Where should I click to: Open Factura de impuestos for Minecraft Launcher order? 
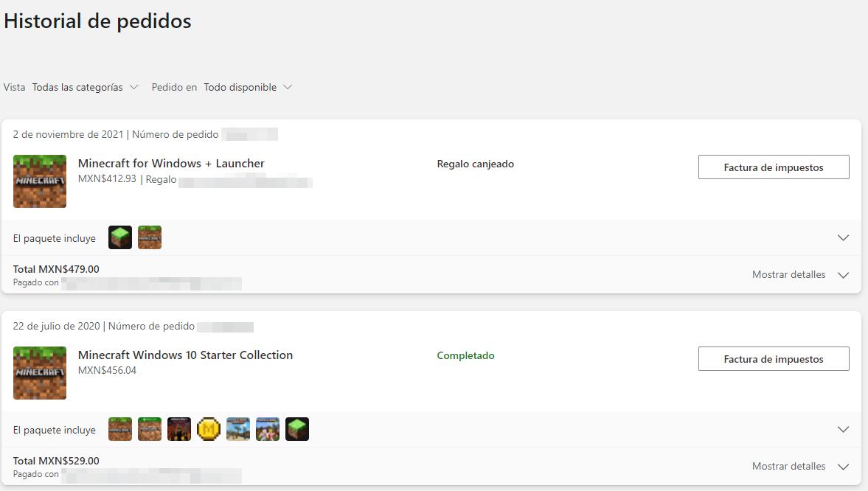pyautogui.click(x=774, y=167)
